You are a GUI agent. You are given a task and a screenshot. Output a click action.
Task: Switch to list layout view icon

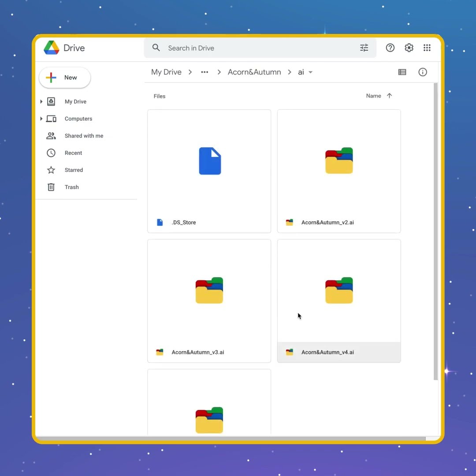click(402, 72)
